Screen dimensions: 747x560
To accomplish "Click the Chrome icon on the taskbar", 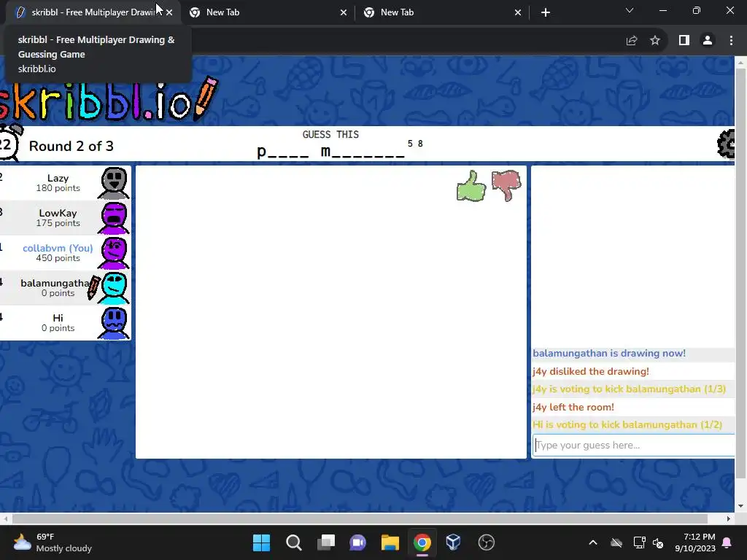I will point(422,542).
